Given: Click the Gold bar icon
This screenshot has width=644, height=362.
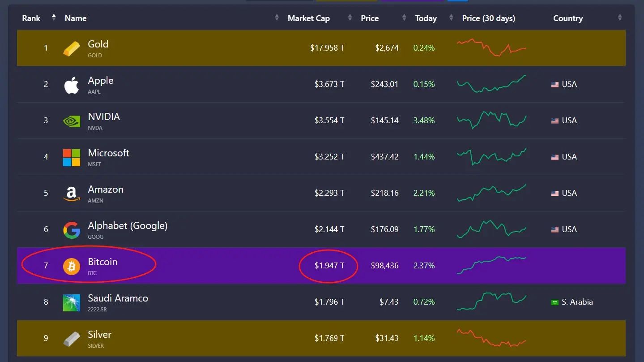Looking at the screenshot, I should [x=72, y=48].
